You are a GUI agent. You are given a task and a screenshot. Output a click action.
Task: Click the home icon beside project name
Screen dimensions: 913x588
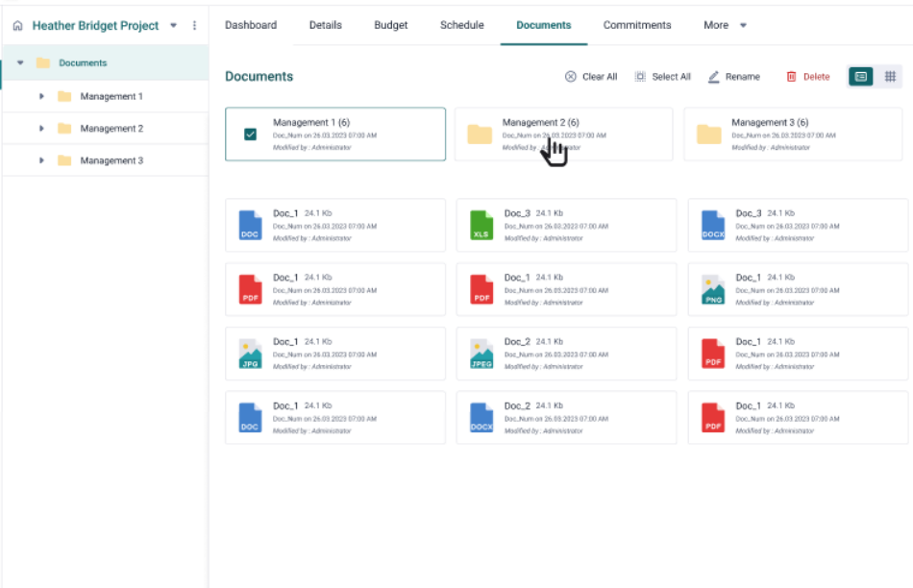[x=17, y=26]
